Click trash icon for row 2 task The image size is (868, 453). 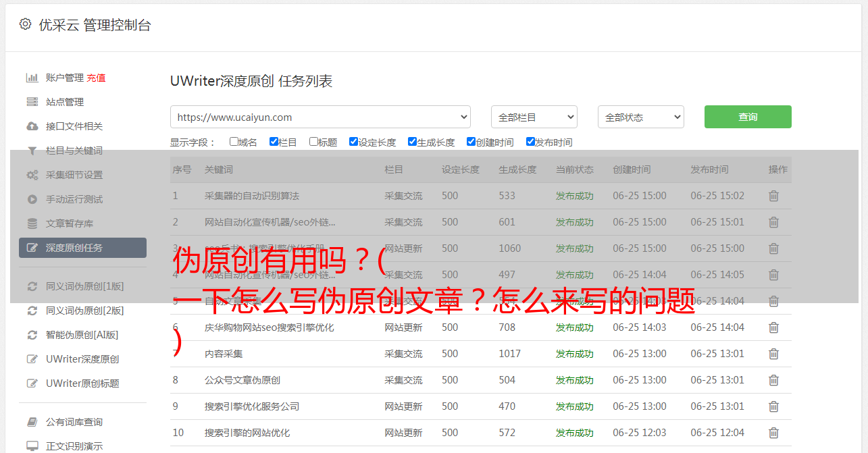click(x=774, y=222)
